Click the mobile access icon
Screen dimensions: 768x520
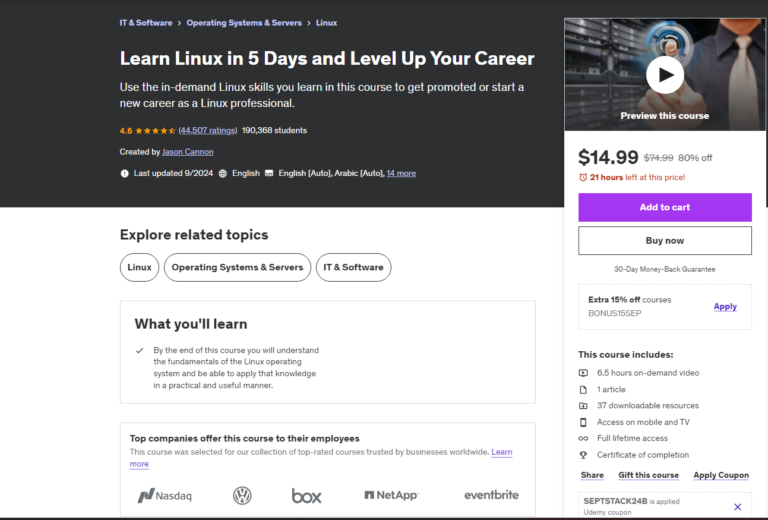[x=583, y=422]
